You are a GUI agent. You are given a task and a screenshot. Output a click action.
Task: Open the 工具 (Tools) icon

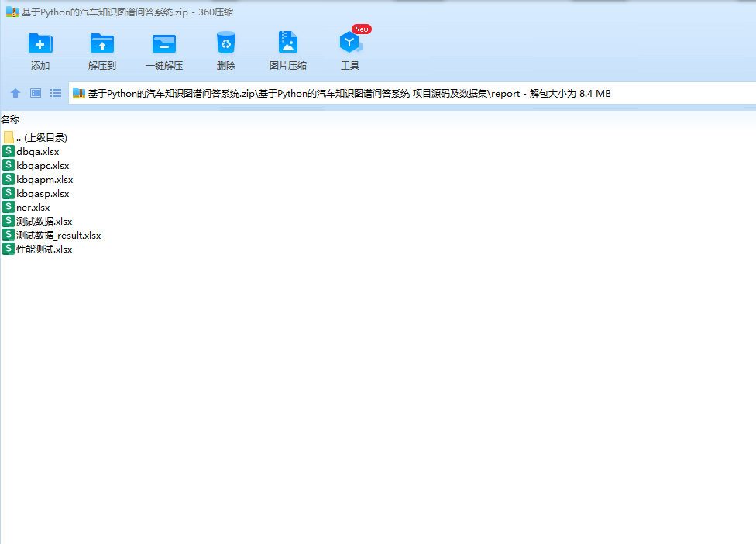(351, 43)
